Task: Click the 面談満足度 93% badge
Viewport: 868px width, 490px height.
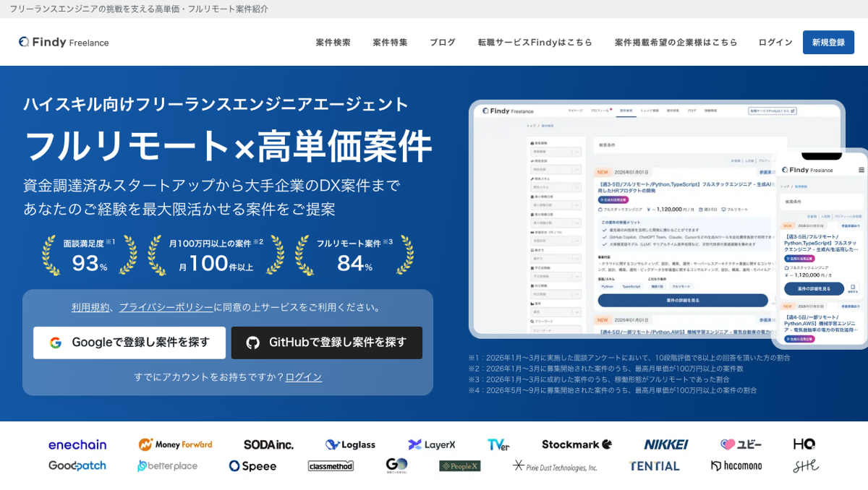Action: [90, 255]
